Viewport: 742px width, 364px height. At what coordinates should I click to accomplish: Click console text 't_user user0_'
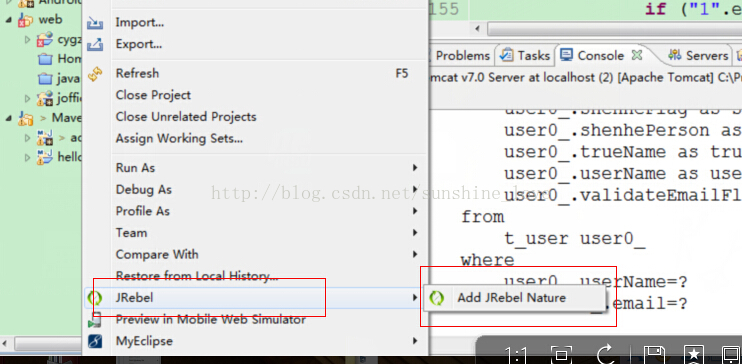click(x=574, y=239)
